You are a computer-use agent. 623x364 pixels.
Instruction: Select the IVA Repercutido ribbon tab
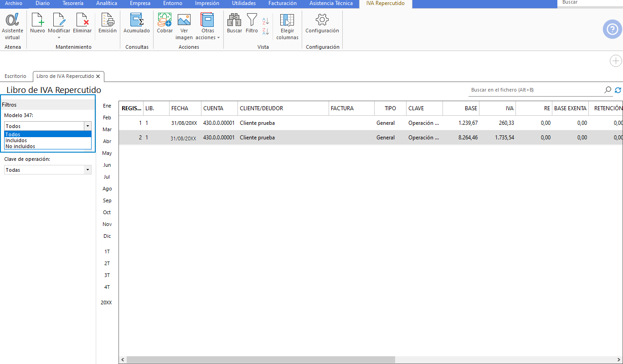[385, 3]
